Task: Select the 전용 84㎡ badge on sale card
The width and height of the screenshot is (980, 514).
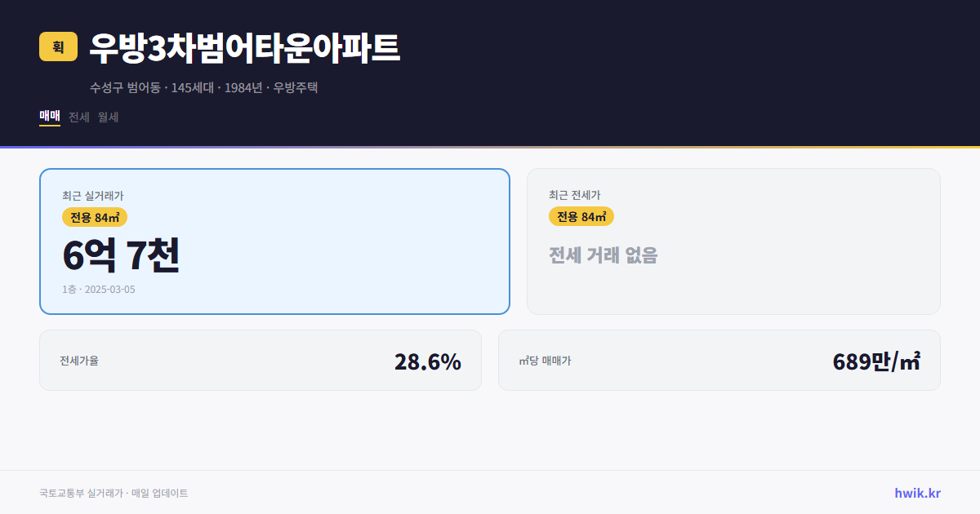Action: 93,217
